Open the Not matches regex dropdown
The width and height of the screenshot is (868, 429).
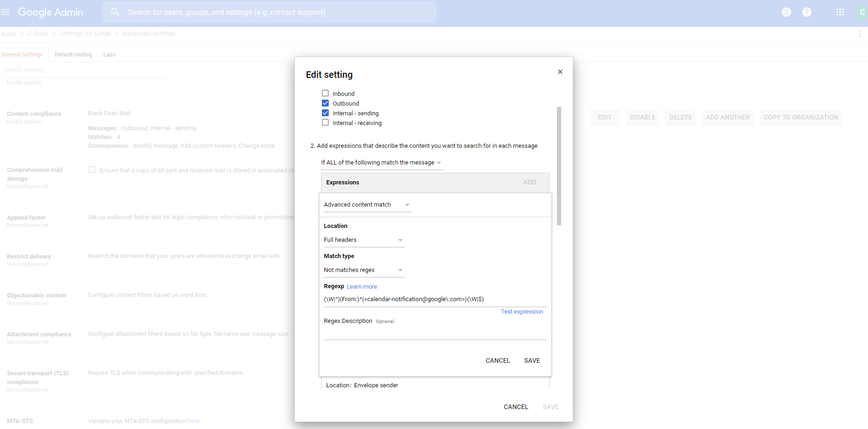tap(364, 270)
